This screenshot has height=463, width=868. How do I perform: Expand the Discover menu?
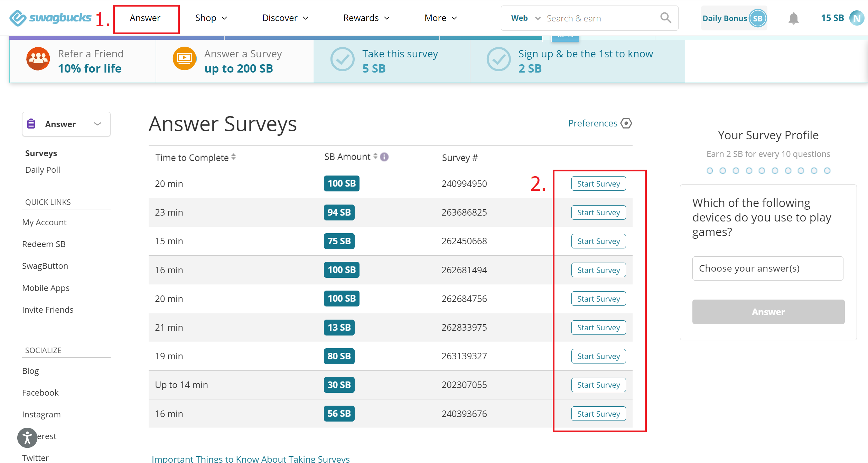(x=285, y=18)
